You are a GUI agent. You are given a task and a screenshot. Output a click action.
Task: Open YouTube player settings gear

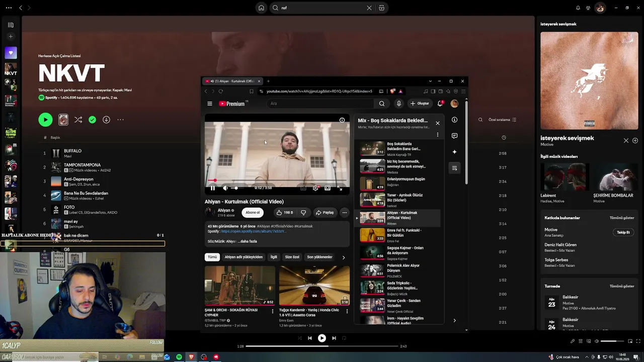315,188
